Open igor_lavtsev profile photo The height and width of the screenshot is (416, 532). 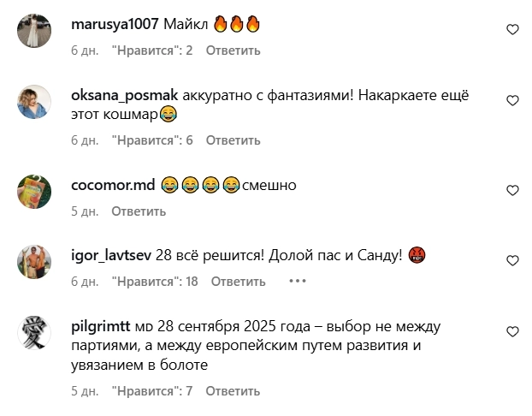[x=34, y=262]
